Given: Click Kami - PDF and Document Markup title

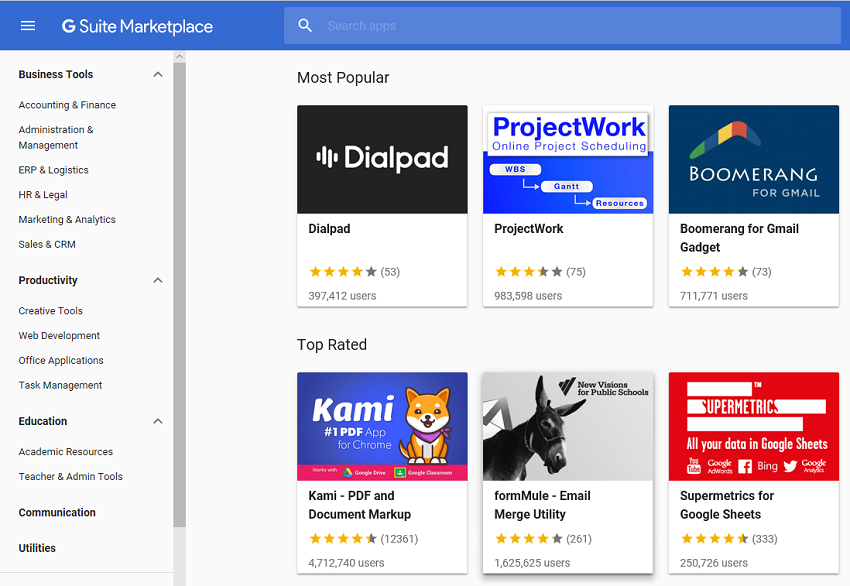Looking at the screenshot, I should [359, 505].
